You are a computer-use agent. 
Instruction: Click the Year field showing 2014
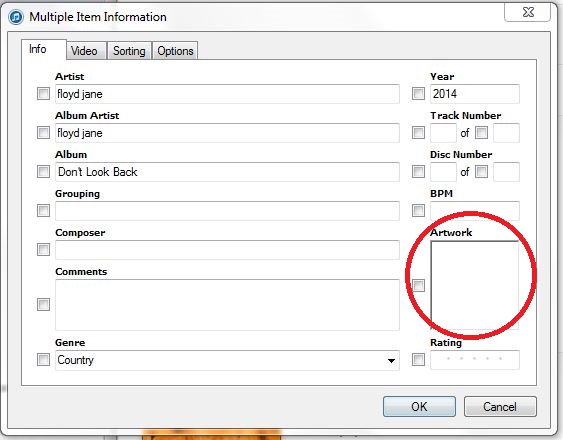tap(475, 94)
